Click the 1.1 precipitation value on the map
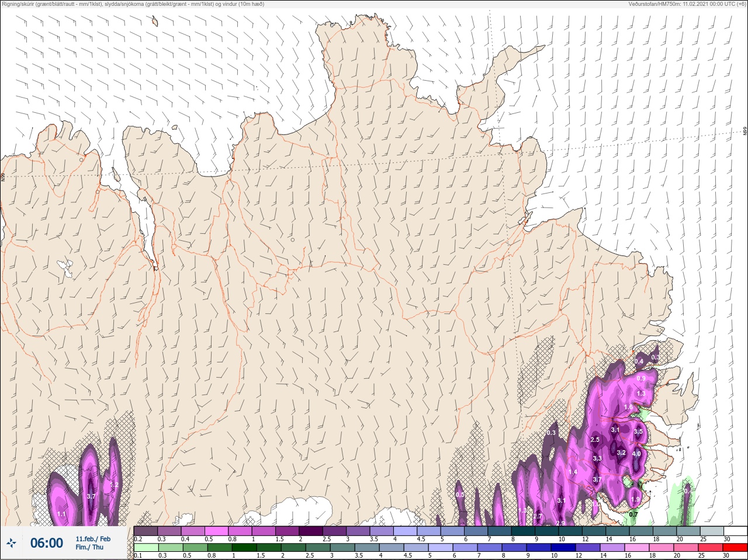 point(61,514)
